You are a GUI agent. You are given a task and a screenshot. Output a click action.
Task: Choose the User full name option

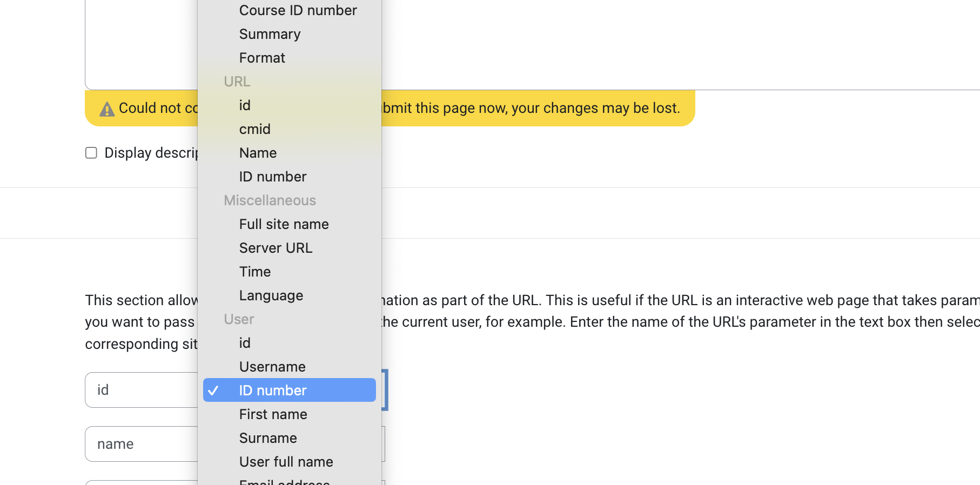286,462
